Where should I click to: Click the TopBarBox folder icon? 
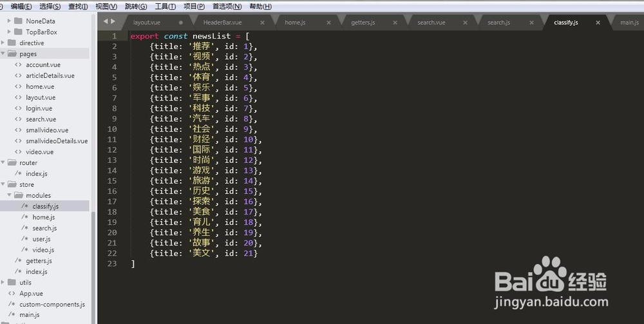pyautogui.click(x=18, y=32)
